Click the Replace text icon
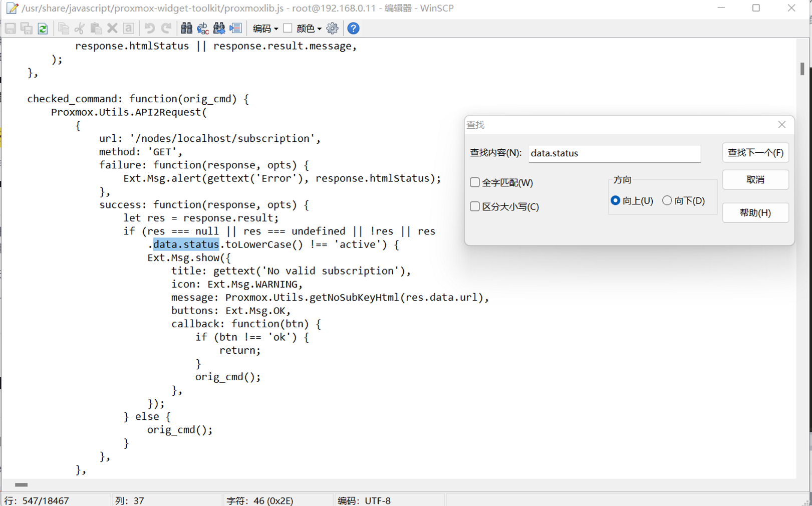Screen dimensions: 812x506 (x=203, y=29)
